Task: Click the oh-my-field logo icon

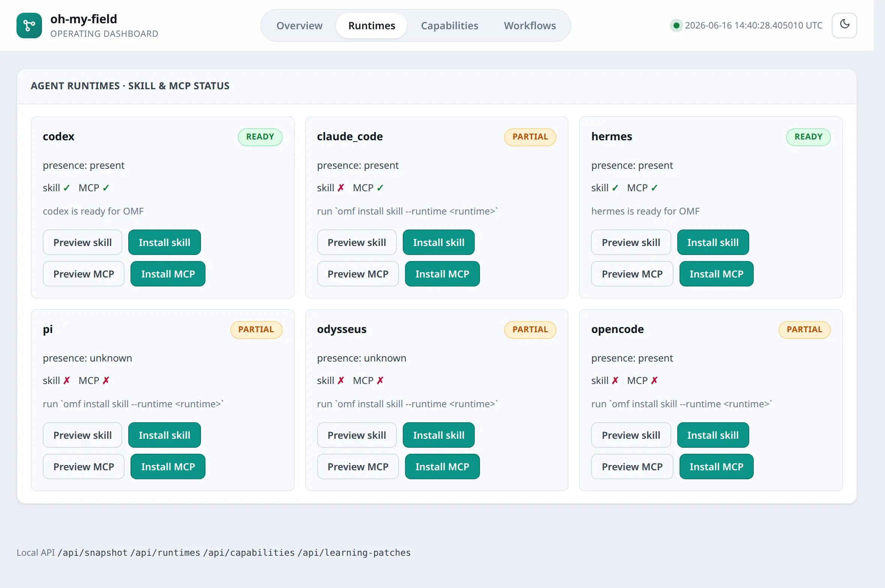Action: click(x=29, y=25)
